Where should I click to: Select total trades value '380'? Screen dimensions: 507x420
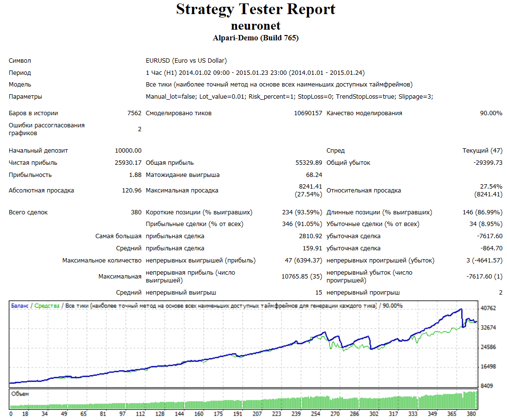(x=136, y=212)
